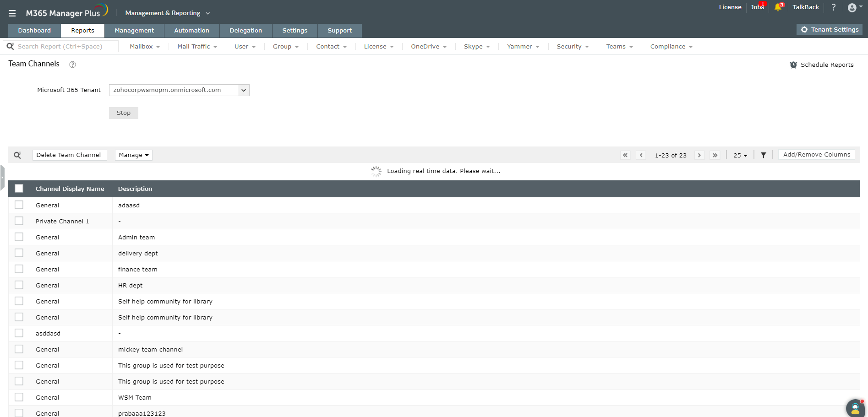The height and width of the screenshot is (417, 868).
Task: Go to the previous results page
Action: point(641,155)
